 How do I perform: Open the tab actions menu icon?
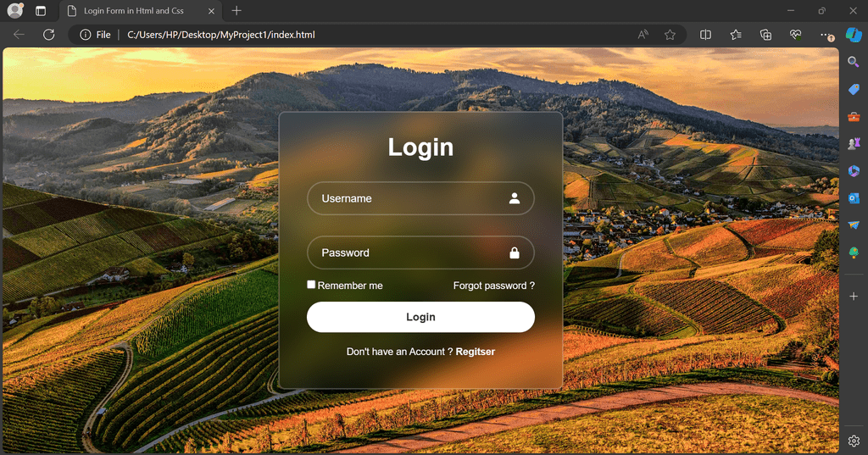(x=41, y=10)
